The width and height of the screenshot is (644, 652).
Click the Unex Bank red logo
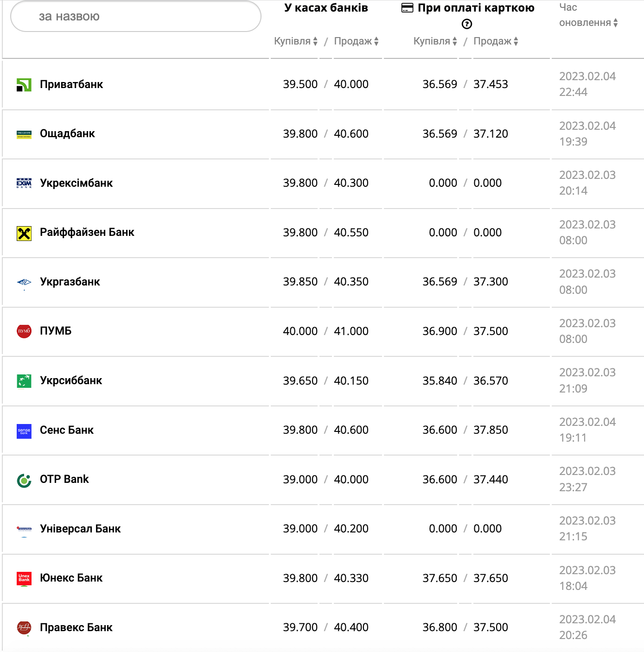point(24,579)
